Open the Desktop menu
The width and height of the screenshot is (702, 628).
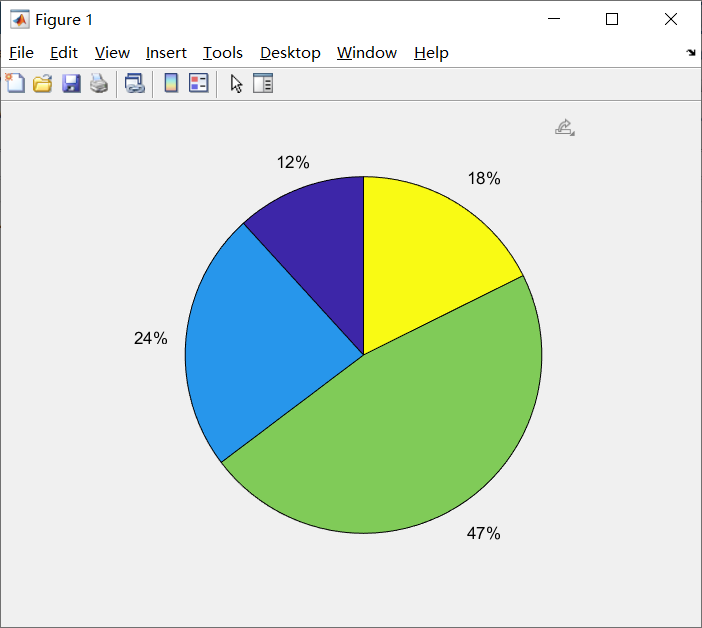(x=290, y=53)
